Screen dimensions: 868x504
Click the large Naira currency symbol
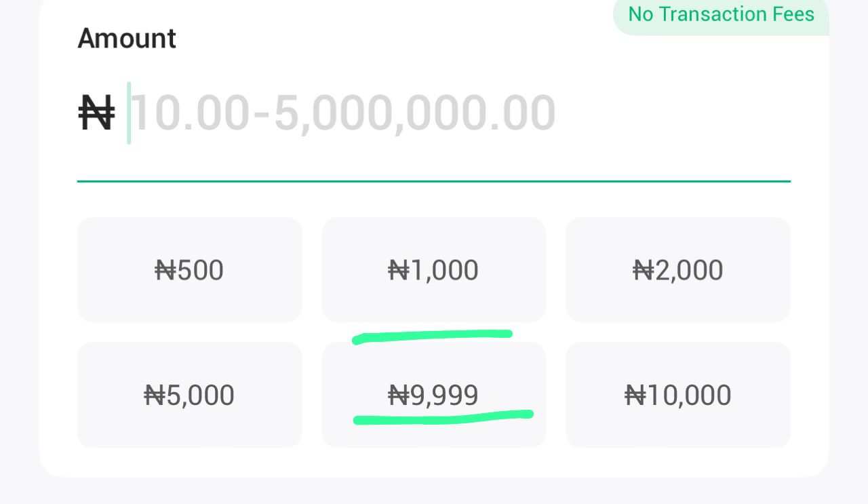tap(96, 113)
